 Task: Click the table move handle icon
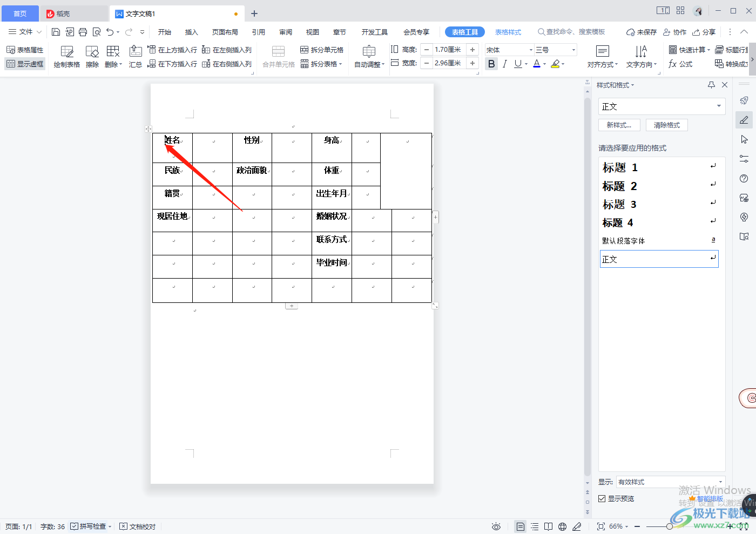click(x=148, y=129)
